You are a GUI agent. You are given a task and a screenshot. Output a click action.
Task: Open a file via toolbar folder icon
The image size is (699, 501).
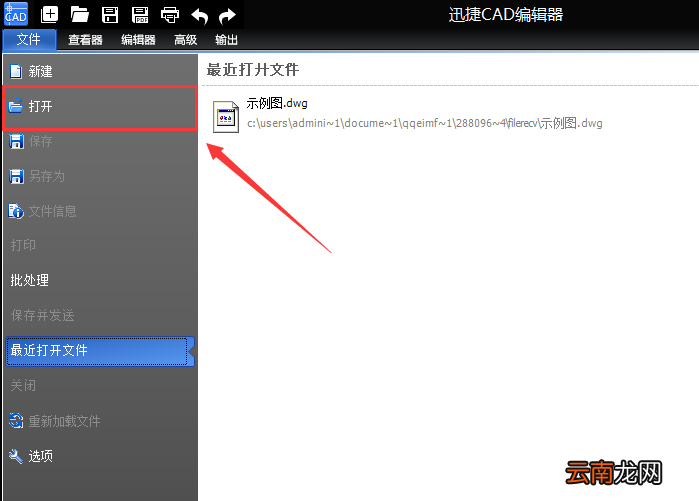click(80, 15)
